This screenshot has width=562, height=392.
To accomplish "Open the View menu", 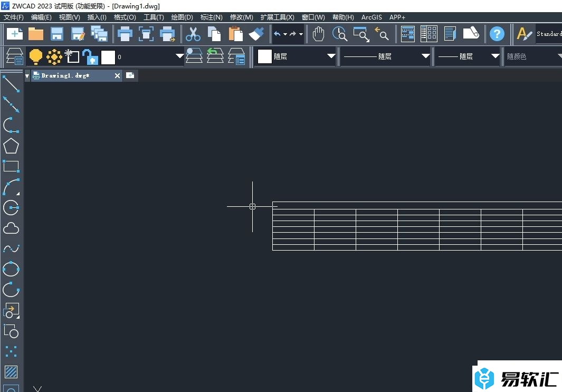I will pyautogui.click(x=70, y=17).
